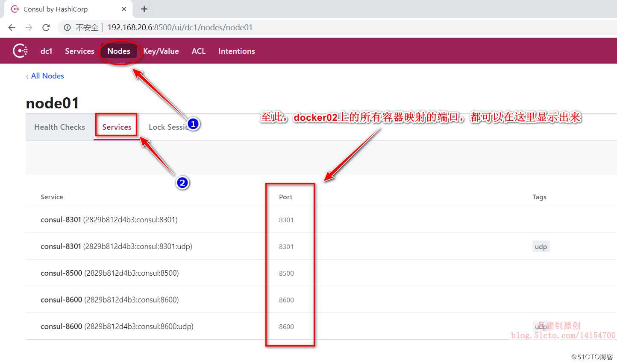Viewport: 617px width, 364px height.
Task: Click the Consul logo icon in navbar
Action: (x=20, y=51)
